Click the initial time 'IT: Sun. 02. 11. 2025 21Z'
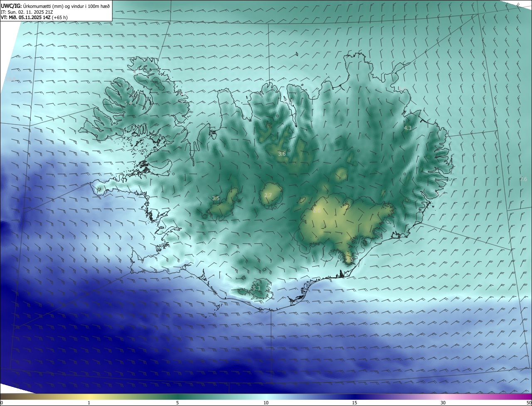 point(27,12)
